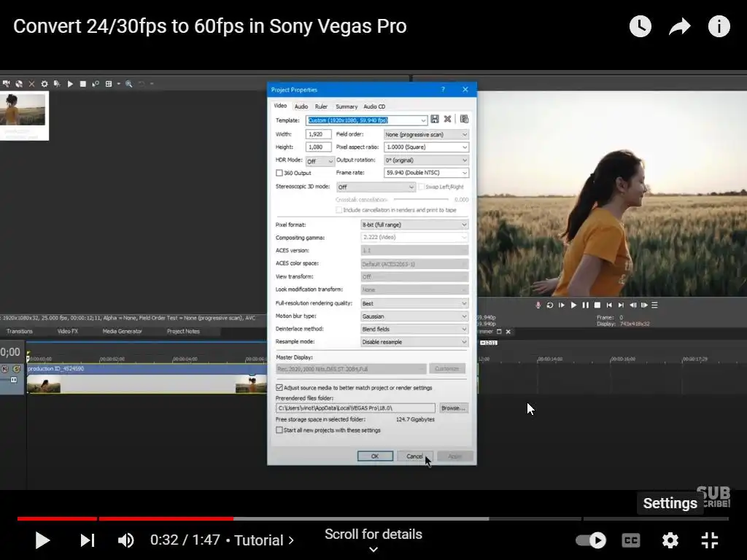Open the Video FX tab
The height and width of the screenshot is (560, 747).
coord(68,332)
